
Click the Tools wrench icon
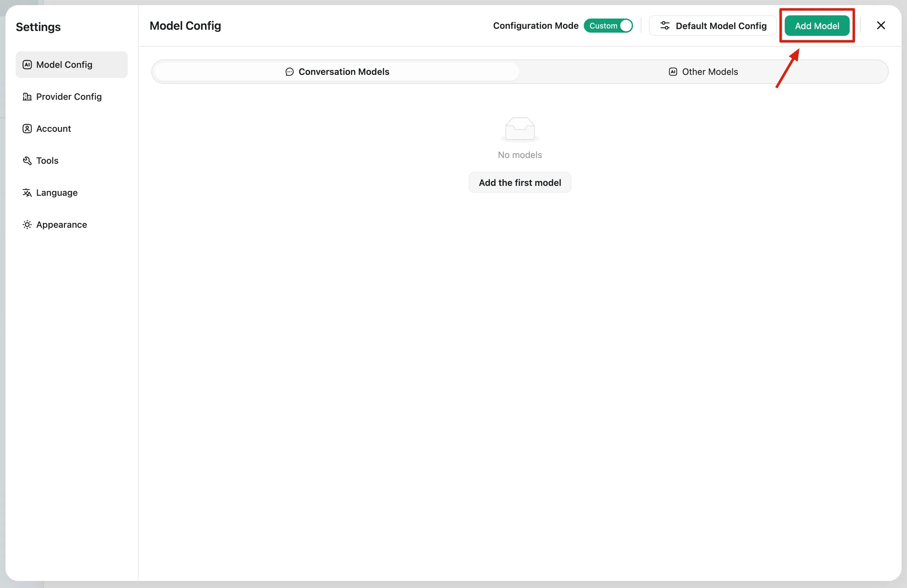[27, 161]
